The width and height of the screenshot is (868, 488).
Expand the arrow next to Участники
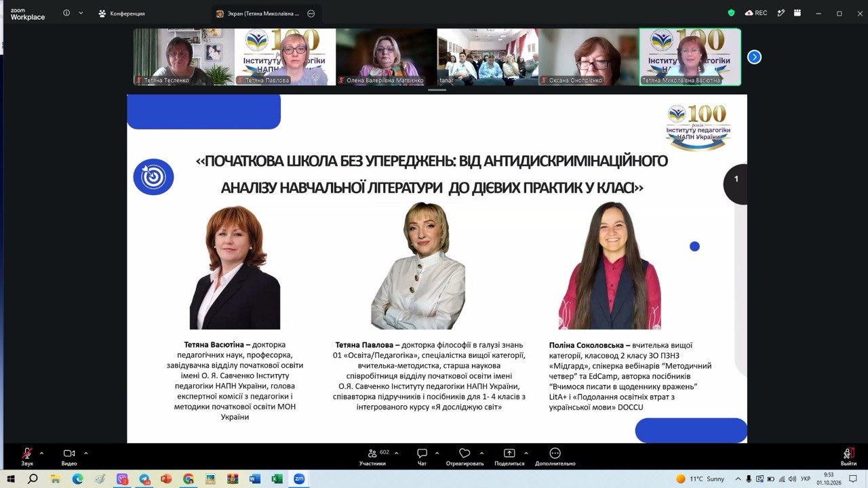[397, 453]
